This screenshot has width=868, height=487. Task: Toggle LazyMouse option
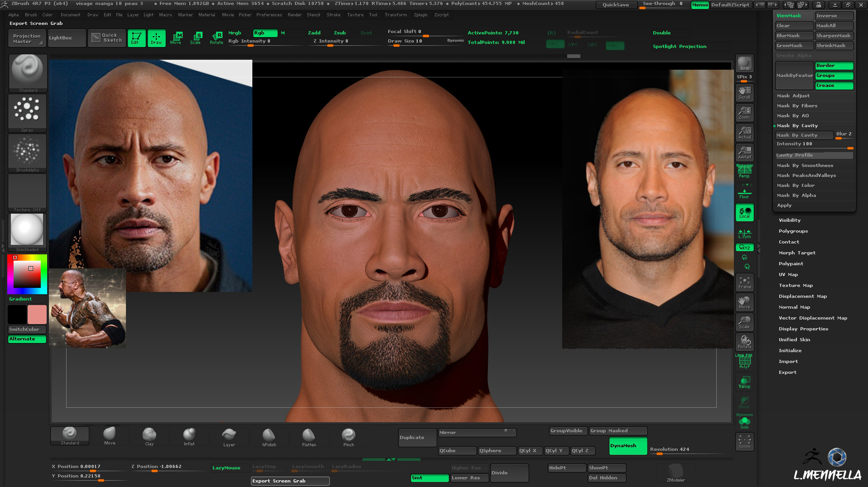227,468
